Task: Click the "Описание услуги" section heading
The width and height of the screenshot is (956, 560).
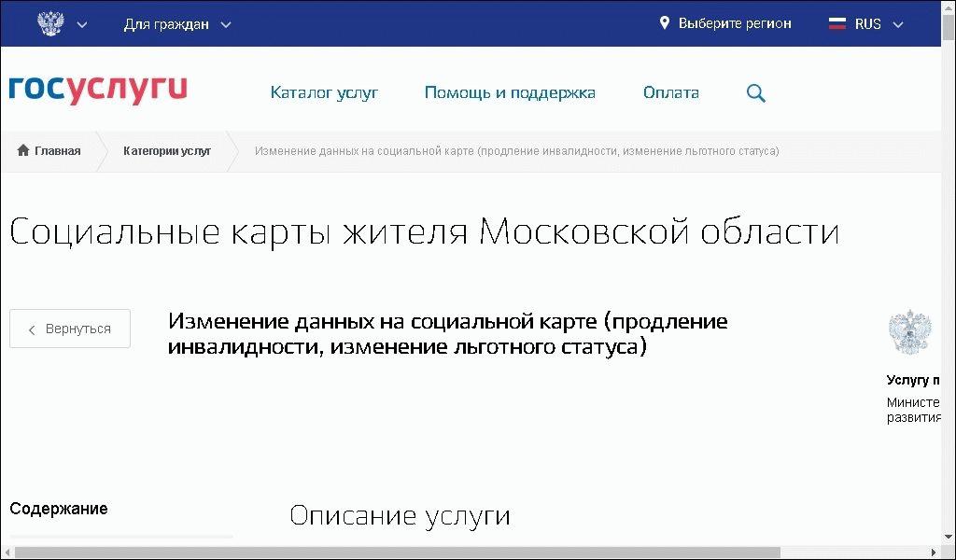Action: click(400, 515)
